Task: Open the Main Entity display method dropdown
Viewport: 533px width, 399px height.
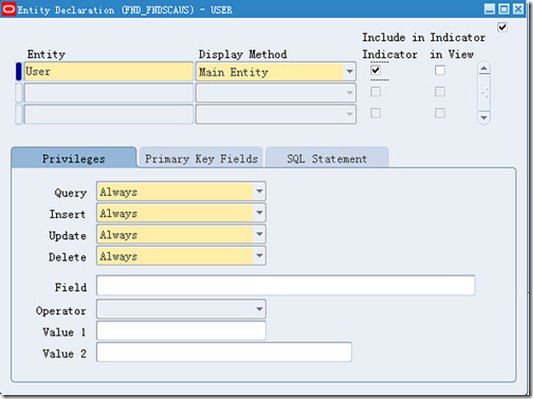Action: pyautogui.click(x=349, y=72)
